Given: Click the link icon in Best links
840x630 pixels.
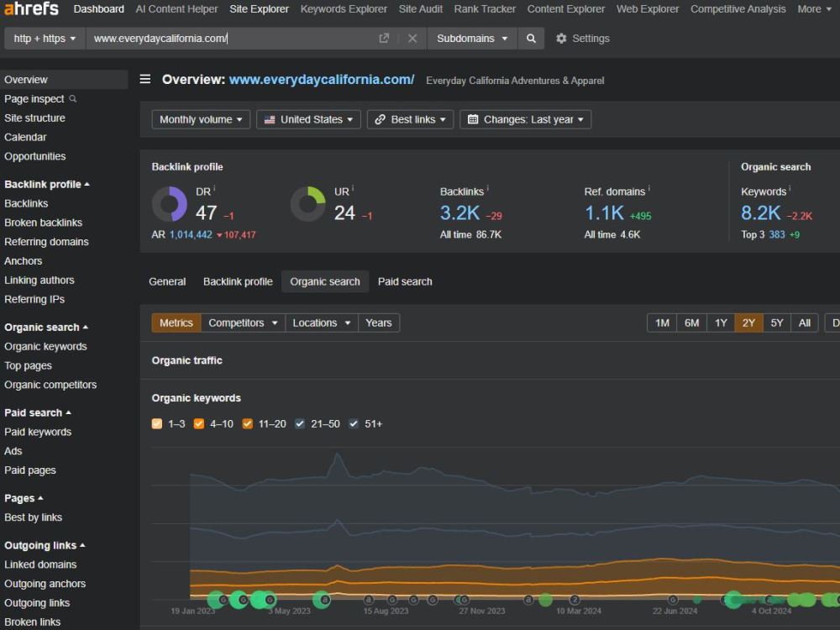Looking at the screenshot, I should click(x=380, y=119).
